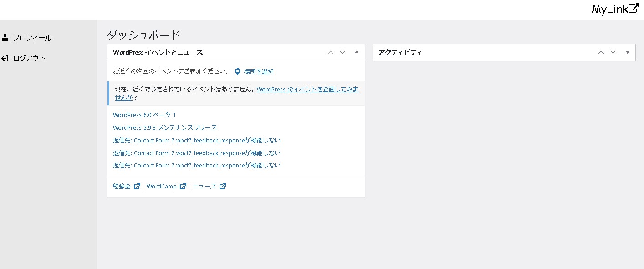644x269 pixels.
Task: Move WordPress events widget up with arrow
Action: pos(331,52)
